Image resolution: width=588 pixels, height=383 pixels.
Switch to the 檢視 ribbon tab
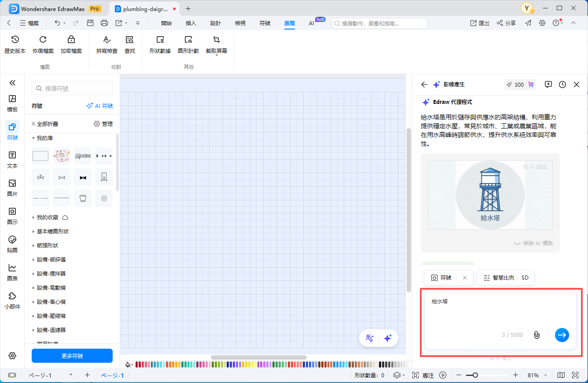240,23
